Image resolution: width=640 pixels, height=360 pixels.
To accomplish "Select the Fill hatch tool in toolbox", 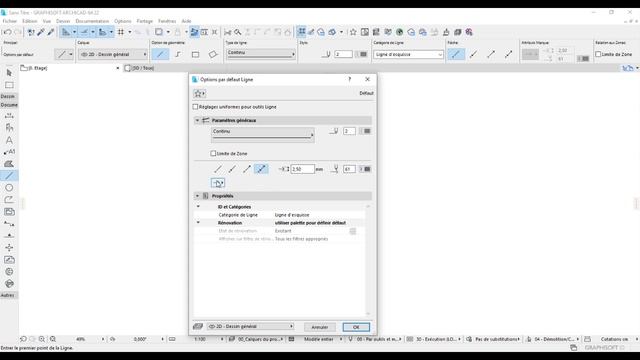I will coord(9,164).
